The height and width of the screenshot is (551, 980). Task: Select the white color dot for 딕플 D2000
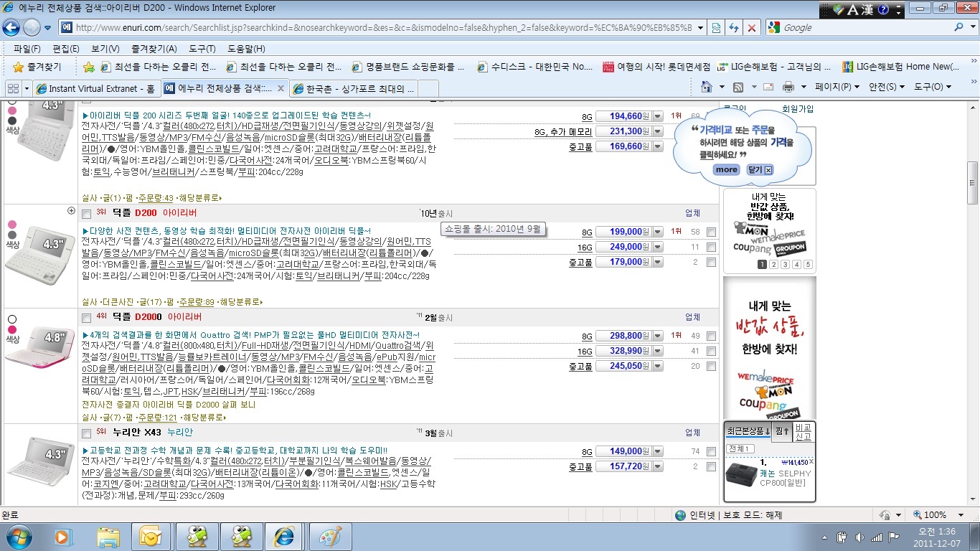(x=11, y=319)
